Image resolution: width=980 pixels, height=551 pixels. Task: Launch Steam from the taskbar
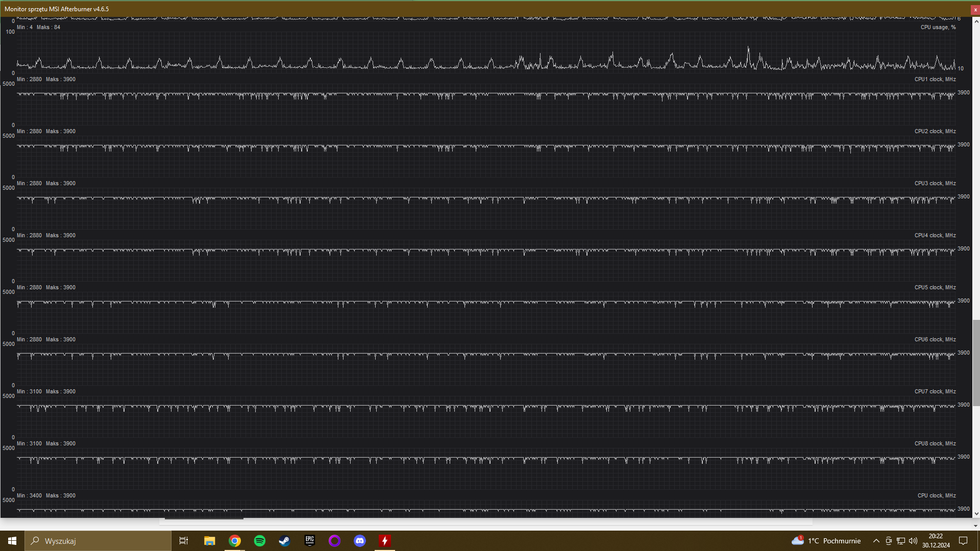pyautogui.click(x=284, y=541)
